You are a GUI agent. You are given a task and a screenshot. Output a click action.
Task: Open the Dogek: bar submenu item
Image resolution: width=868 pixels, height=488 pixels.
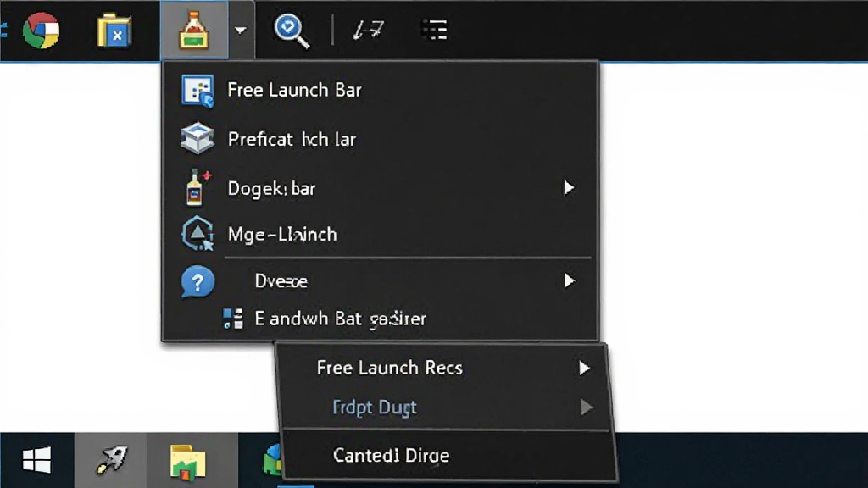(381, 188)
